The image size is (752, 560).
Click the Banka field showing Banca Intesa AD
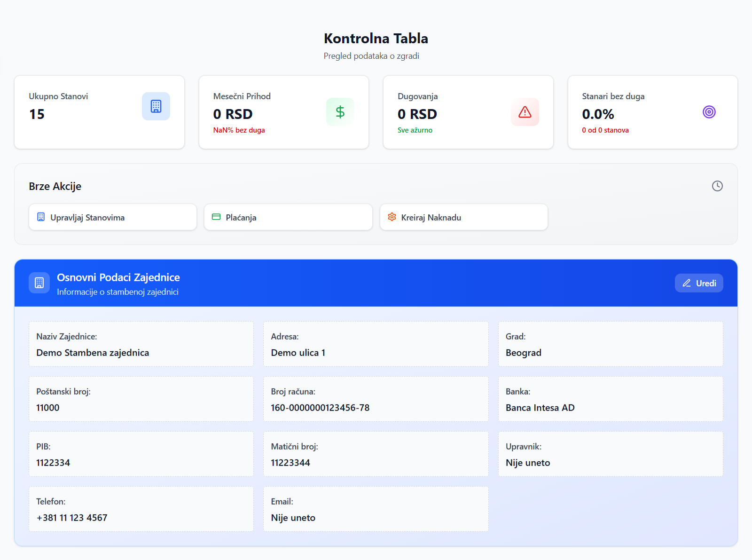click(610, 399)
